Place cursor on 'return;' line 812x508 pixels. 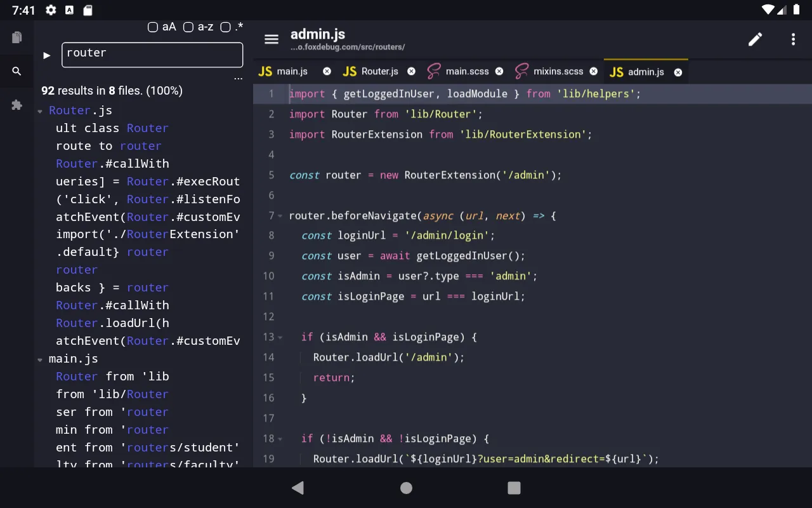[334, 378]
